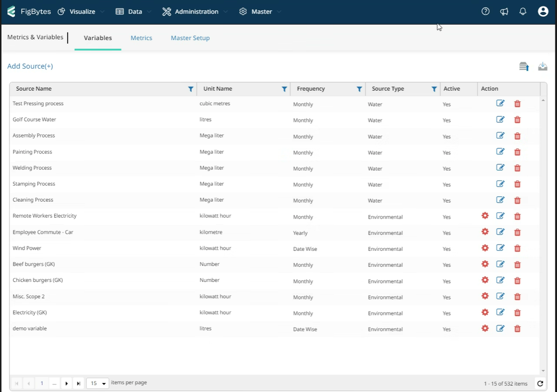Click the Add Source(+) link
The width and height of the screenshot is (557, 392).
[x=30, y=66]
